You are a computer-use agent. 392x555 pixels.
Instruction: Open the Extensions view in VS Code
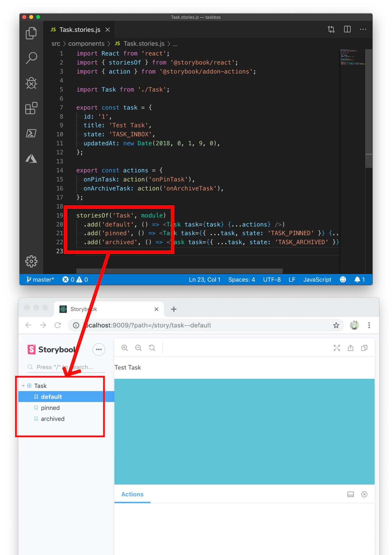coord(31,108)
